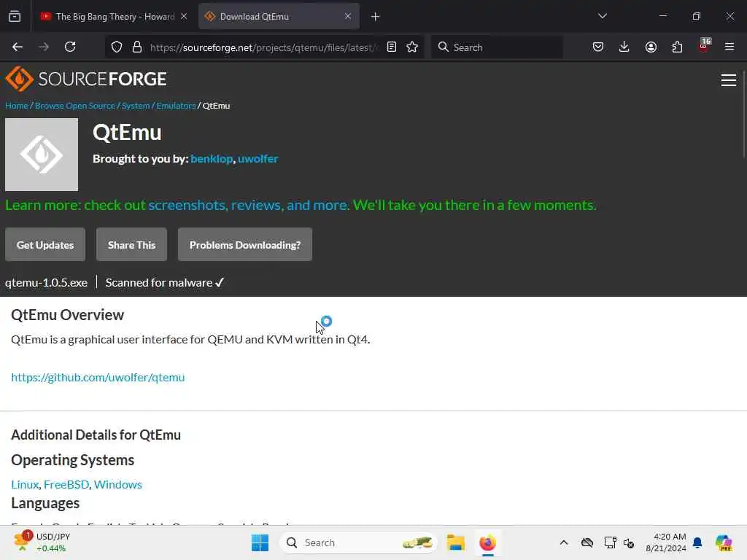The image size is (747, 560).
Task: Open the SourceForge hamburger menu
Action: 729,80
